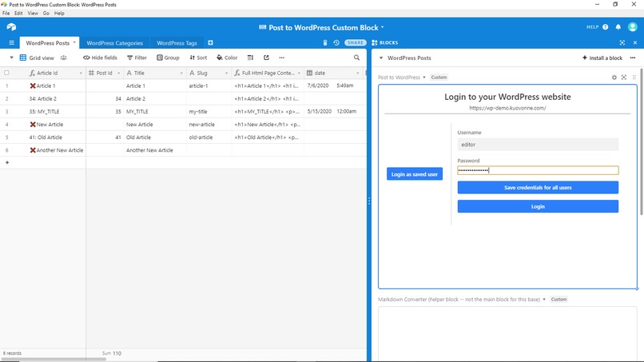Screen dimensions: 644x362
Task: Search records with magnifier icon
Action: coord(356,58)
